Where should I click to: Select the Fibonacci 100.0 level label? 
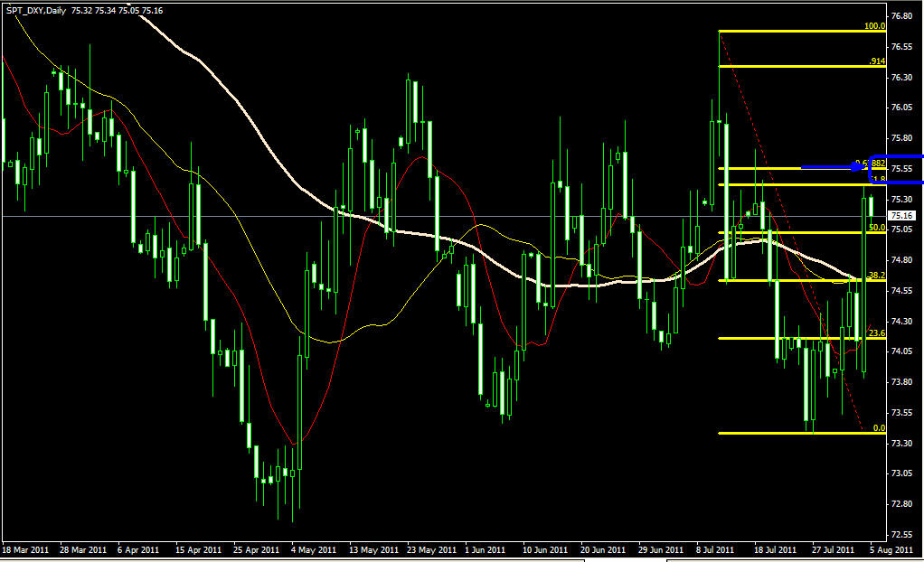(874, 26)
